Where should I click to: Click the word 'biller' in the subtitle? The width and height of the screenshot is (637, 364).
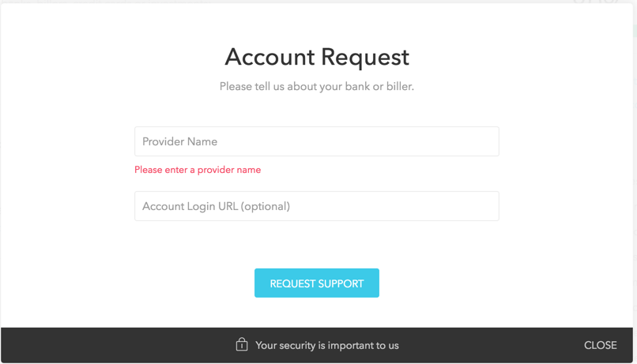[x=398, y=86]
